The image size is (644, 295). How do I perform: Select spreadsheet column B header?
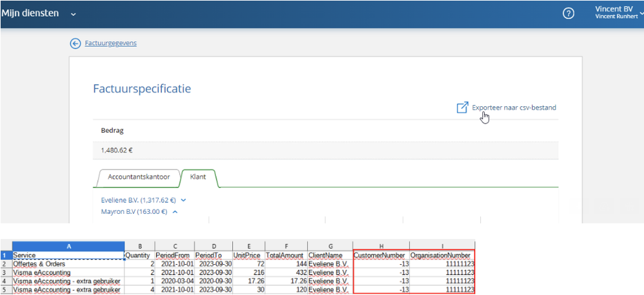click(140, 246)
